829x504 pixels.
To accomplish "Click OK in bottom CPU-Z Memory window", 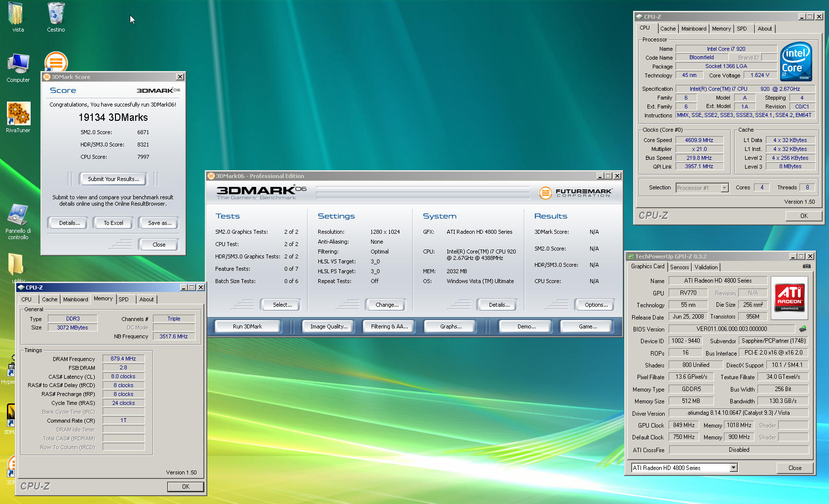I will (x=186, y=487).
